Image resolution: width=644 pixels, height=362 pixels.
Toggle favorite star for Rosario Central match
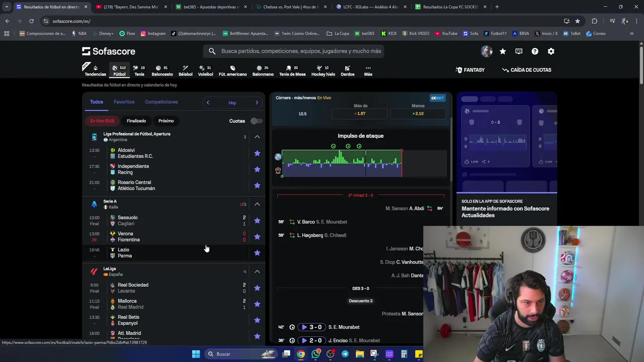[257, 186]
